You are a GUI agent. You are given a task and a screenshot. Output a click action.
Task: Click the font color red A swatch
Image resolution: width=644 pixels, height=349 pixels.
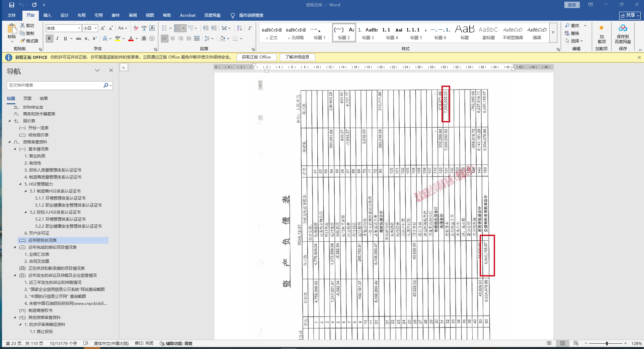(131, 39)
